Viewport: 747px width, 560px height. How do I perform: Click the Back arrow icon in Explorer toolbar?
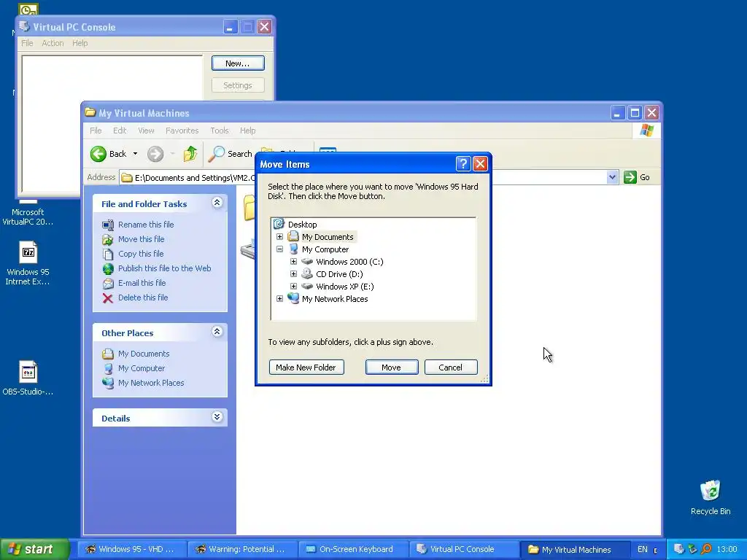pyautogui.click(x=98, y=154)
